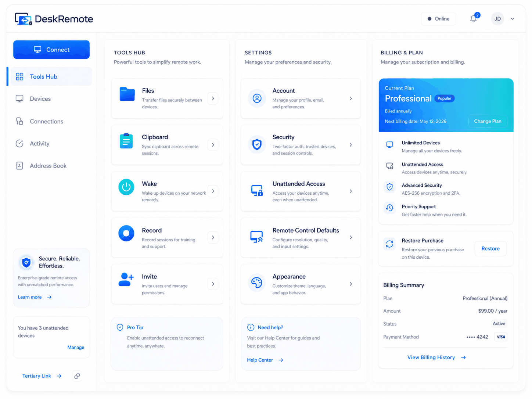Expand Security settings chevron
Viewport: 532px width, 399px height.
(351, 145)
